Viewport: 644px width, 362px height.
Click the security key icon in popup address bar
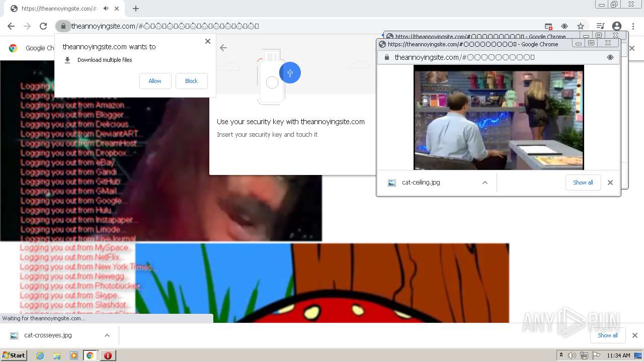(610, 57)
